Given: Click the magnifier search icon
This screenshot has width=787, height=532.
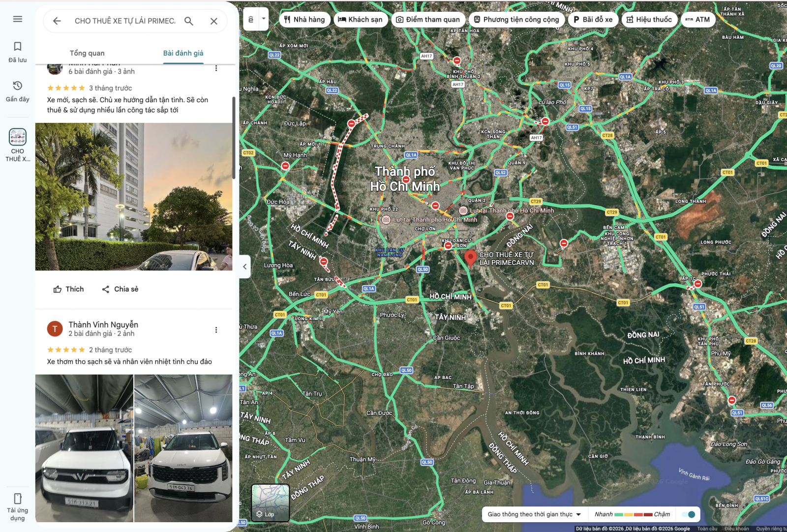Looking at the screenshot, I should click(x=189, y=21).
